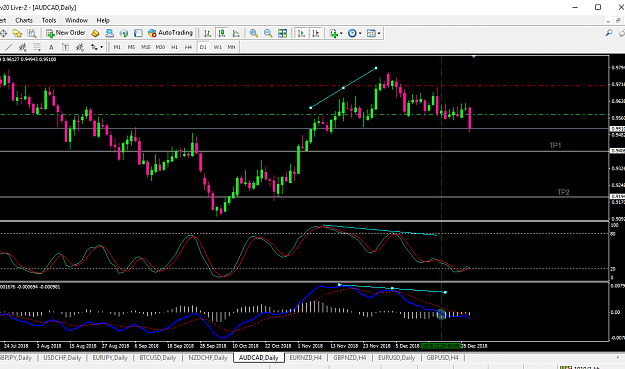Switch timeframe to M5
The height and width of the screenshot is (369, 625).
tap(131, 47)
